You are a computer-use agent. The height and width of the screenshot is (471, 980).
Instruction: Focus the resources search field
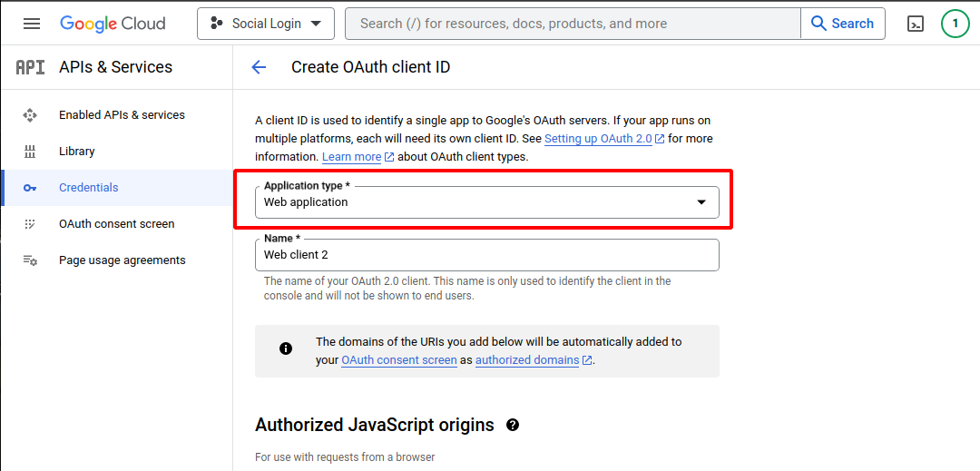573,24
